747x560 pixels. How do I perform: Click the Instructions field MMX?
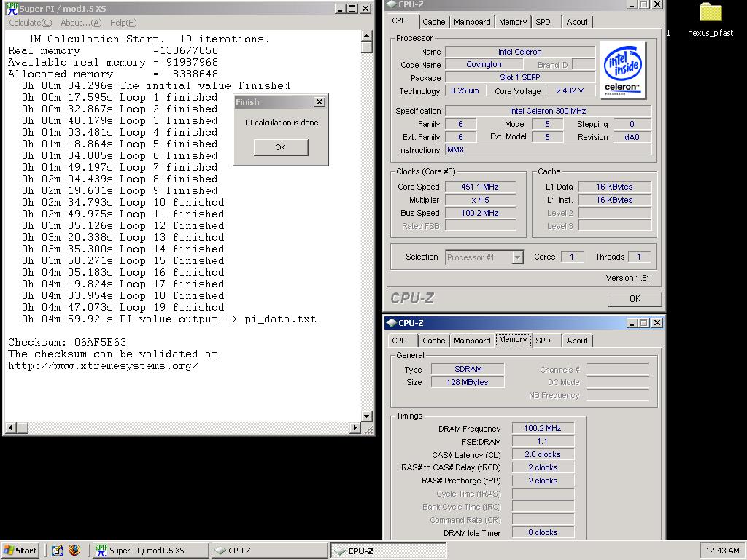(x=548, y=149)
